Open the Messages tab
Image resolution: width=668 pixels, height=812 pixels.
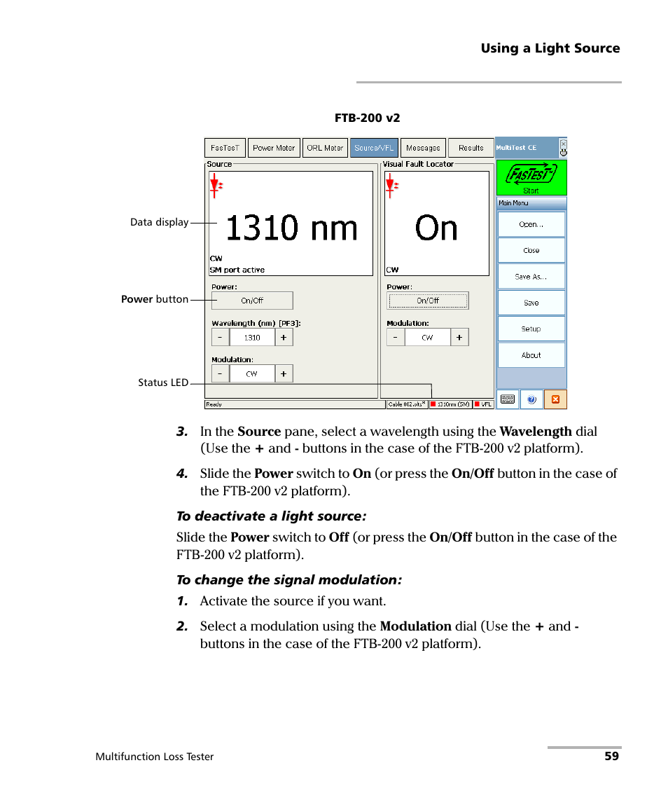[423, 148]
